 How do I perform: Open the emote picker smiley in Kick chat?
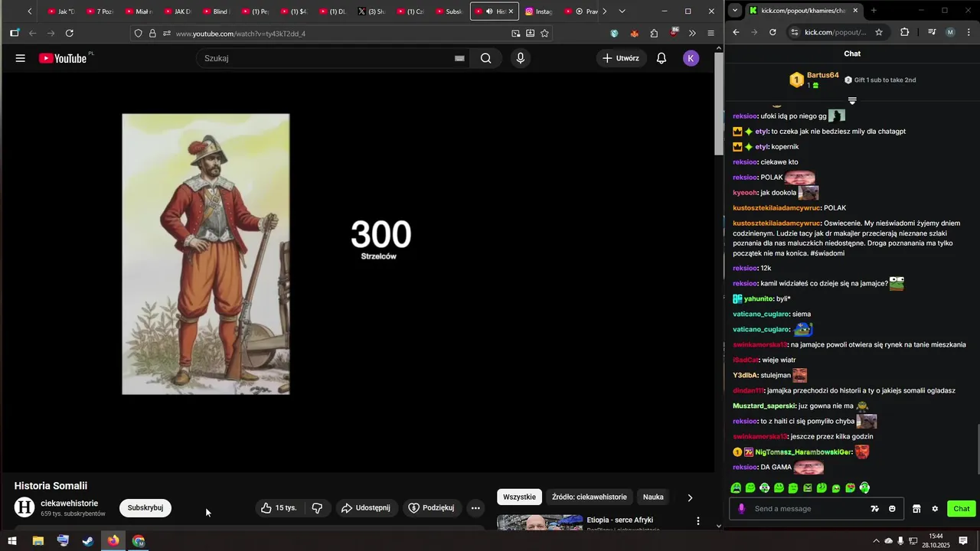[x=892, y=509]
